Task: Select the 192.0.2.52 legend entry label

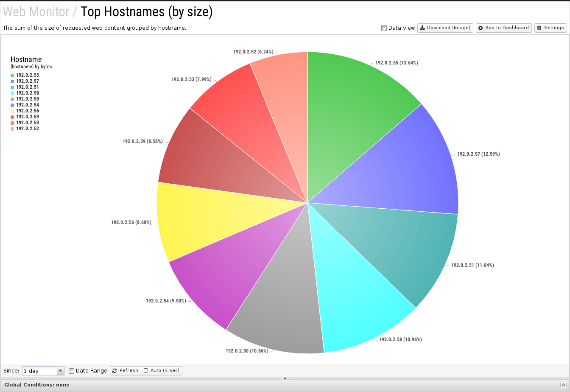Action: pyautogui.click(x=28, y=129)
